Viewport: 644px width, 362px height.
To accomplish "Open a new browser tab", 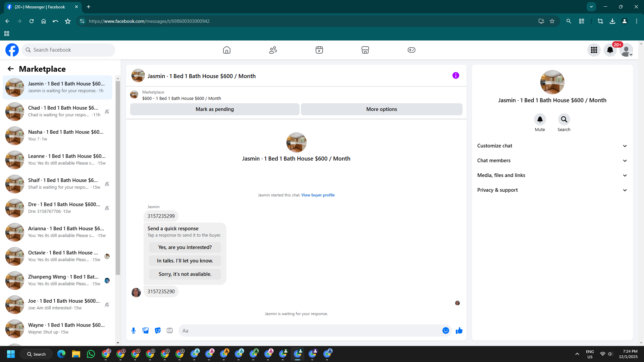I will pos(89,7).
